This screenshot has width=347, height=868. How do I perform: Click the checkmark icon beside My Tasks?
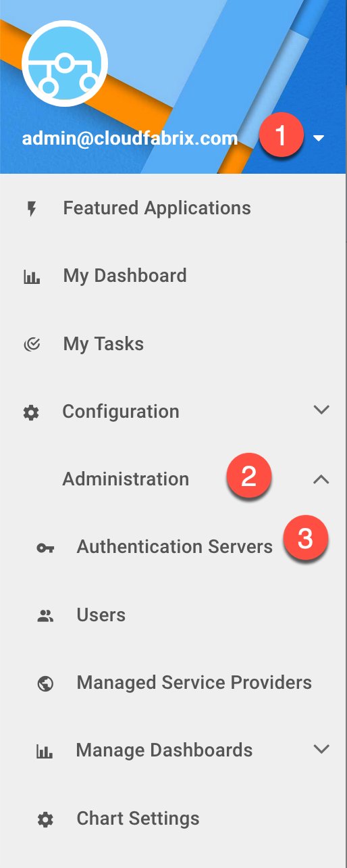pyautogui.click(x=32, y=344)
